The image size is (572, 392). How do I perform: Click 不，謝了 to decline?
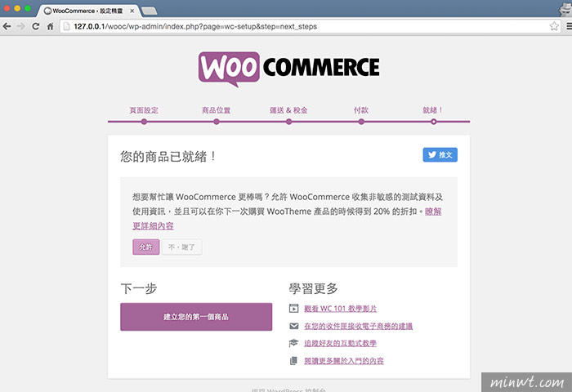tap(181, 247)
